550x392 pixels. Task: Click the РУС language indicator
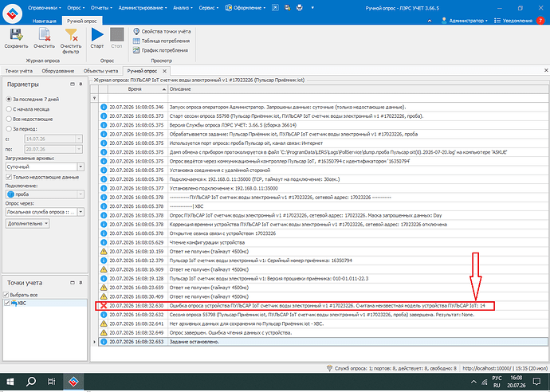[x=497, y=378]
